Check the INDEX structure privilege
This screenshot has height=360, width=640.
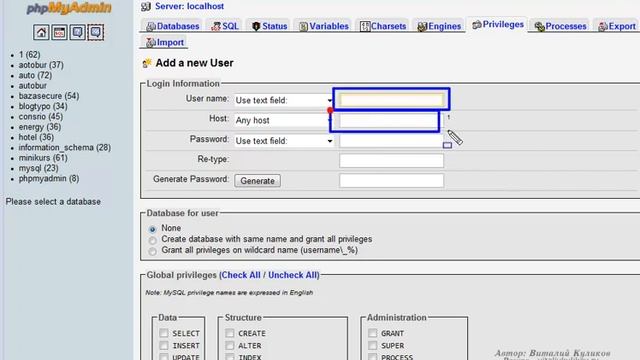click(x=230, y=357)
